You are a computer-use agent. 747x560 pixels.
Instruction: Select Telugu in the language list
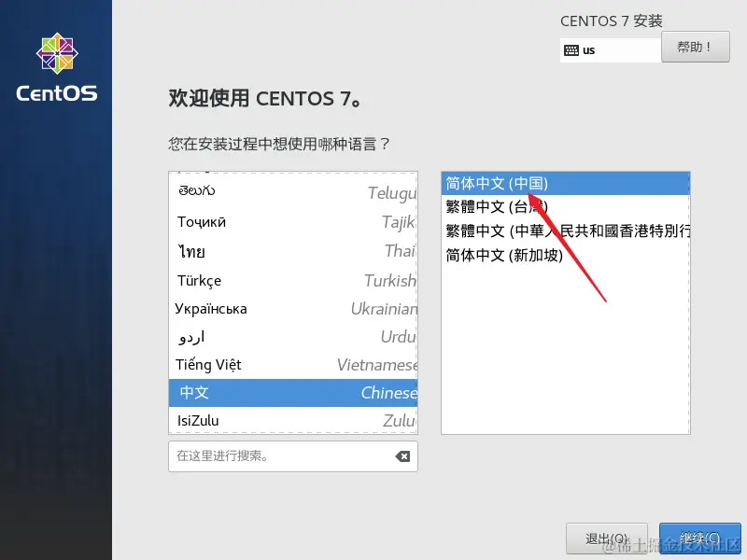point(293,191)
